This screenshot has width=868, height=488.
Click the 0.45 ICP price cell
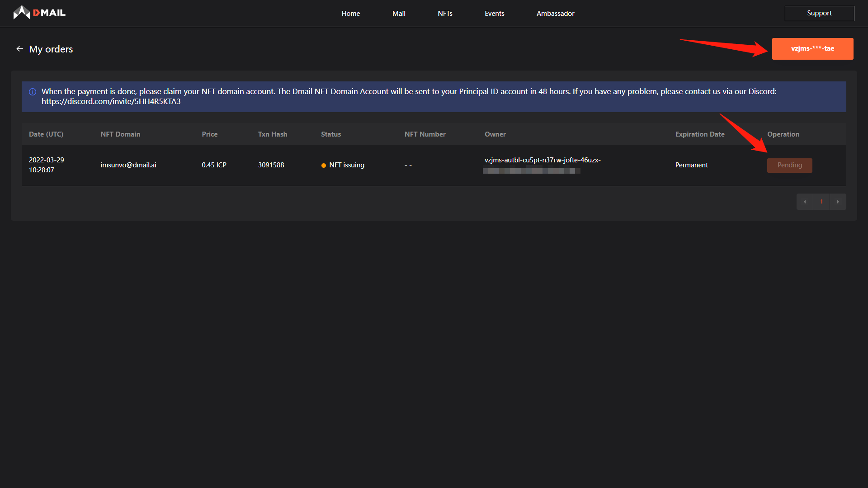tap(214, 165)
